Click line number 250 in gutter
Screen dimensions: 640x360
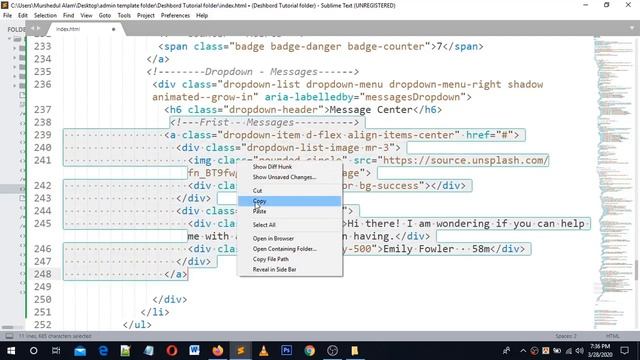point(43,299)
